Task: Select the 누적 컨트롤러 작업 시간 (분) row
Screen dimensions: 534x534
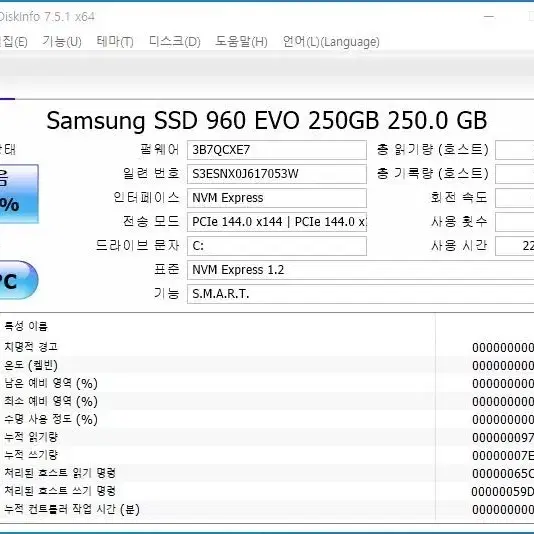Action: coord(267,509)
